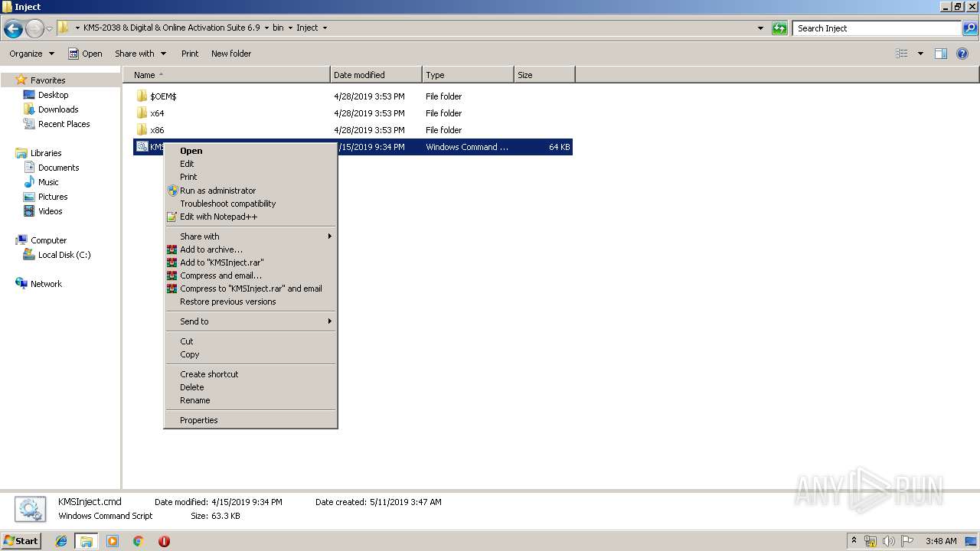Click the search magnifier icon
The width and height of the screenshot is (980, 551).
[970, 28]
